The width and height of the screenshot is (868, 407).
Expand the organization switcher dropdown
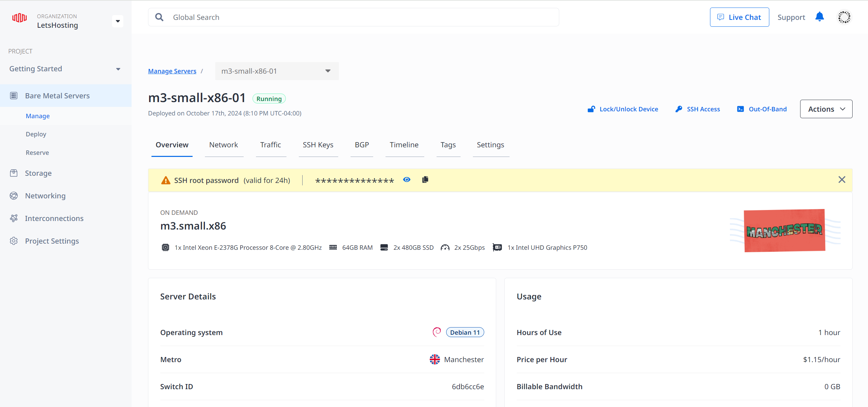(118, 21)
